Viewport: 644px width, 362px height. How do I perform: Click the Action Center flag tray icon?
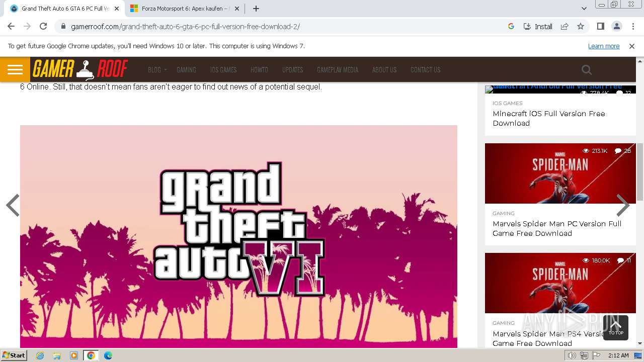pyautogui.click(x=596, y=355)
